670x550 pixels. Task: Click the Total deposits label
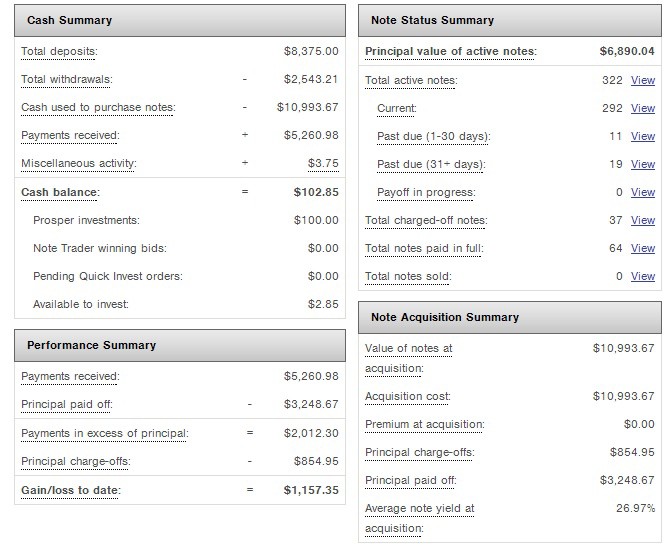point(62,51)
